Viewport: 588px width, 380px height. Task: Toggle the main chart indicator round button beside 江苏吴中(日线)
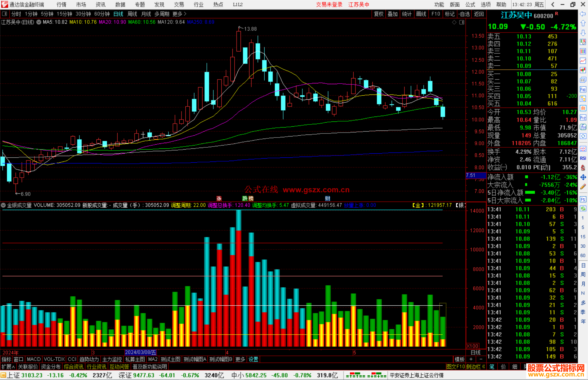(x=39, y=22)
